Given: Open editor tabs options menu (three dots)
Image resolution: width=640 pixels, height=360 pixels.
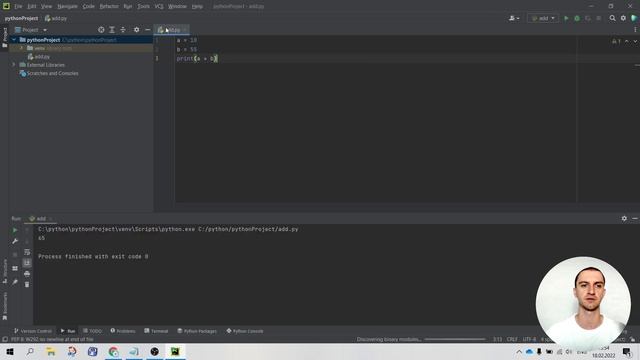Looking at the screenshot, I should (x=635, y=30).
